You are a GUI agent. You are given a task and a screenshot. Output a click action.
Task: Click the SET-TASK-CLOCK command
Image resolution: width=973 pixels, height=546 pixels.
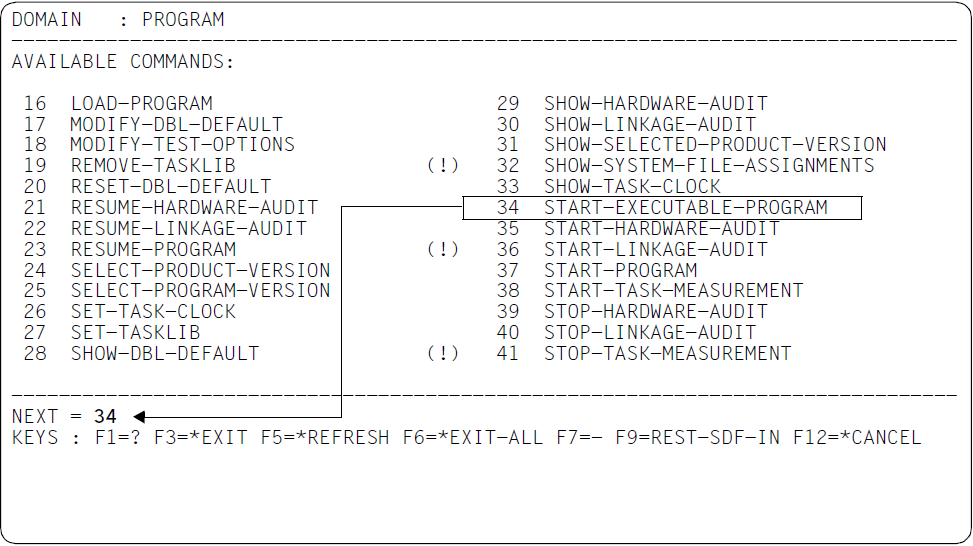tap(153, 311)
